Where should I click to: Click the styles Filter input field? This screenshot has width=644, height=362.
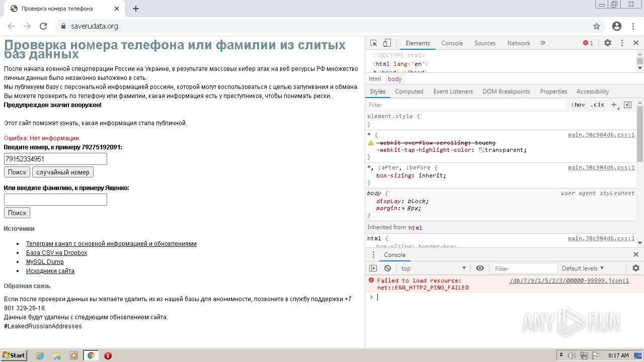(466, 105)
